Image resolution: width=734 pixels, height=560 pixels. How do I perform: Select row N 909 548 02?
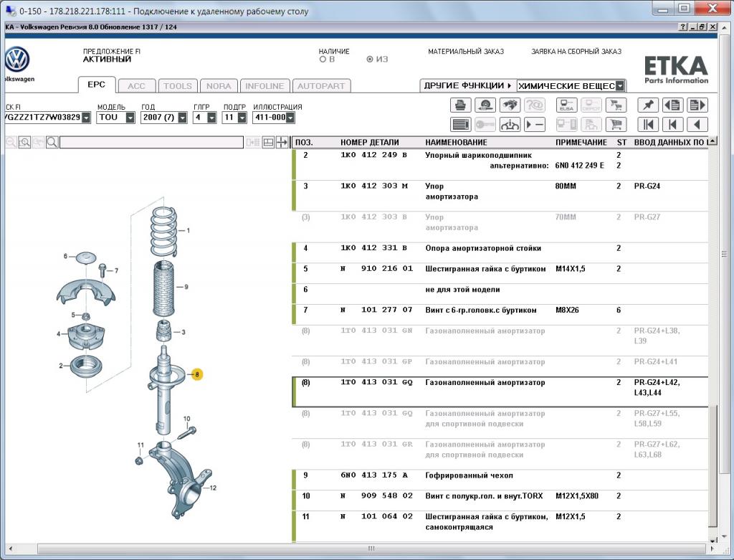pyautogui.click(x=500, y=500)
